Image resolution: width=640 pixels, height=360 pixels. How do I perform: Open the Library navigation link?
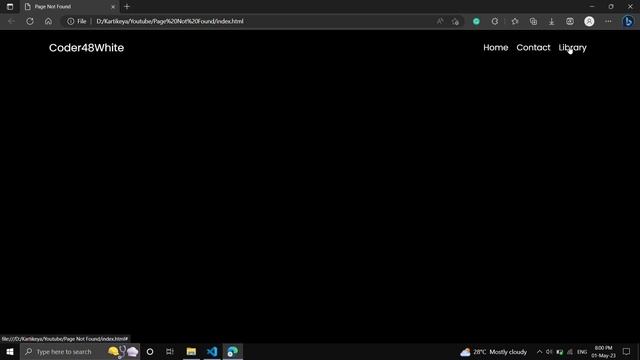(x=572, y=48)
